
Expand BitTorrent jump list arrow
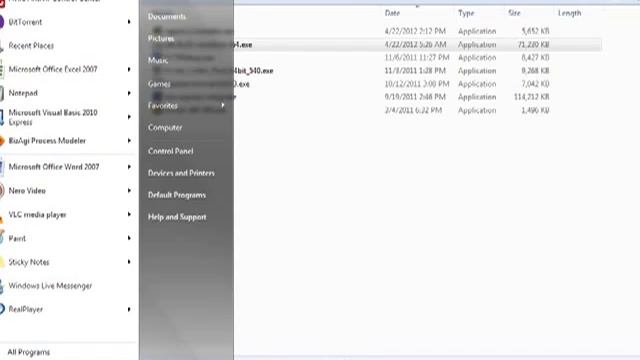[129, 22]
